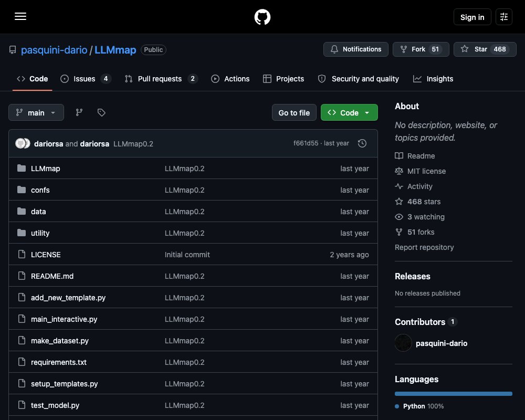Open the LLMmap folder
This screenshot has width=525, height=420.
coord(46,169)
